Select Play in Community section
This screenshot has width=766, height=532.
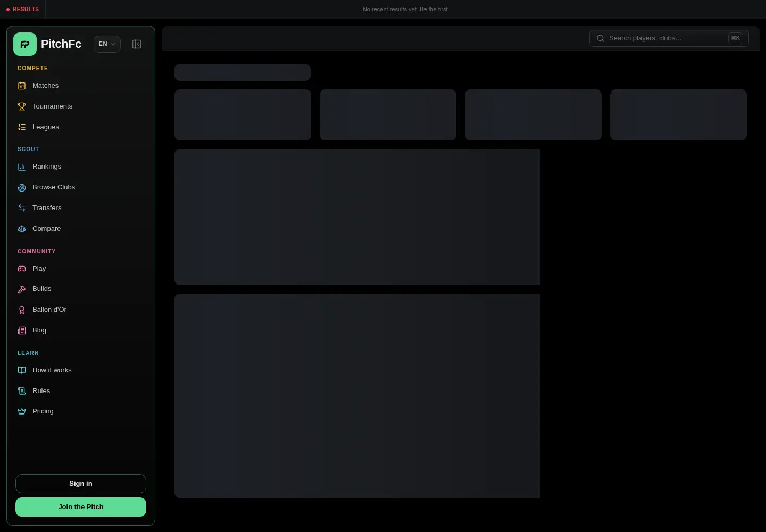click(81, 269)
